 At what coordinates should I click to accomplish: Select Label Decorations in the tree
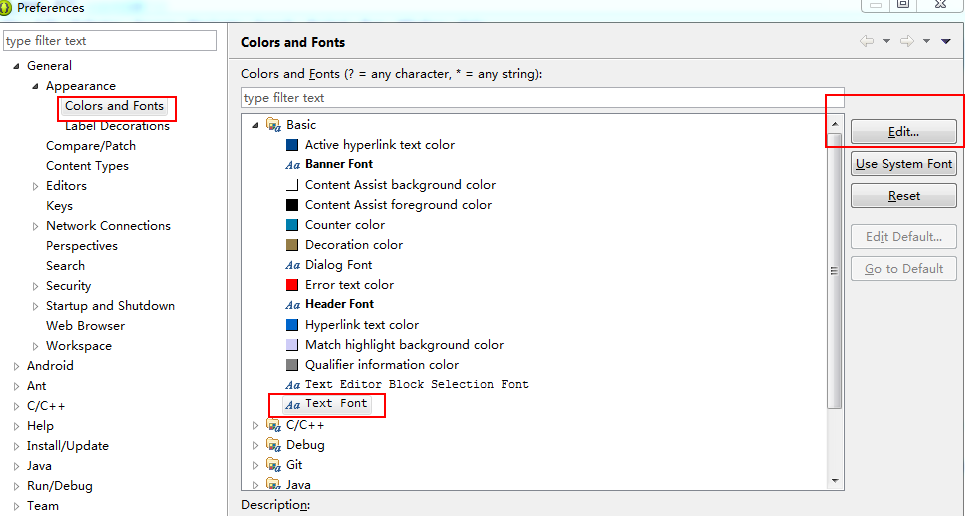pyautogui.click(x=117, y=126)
